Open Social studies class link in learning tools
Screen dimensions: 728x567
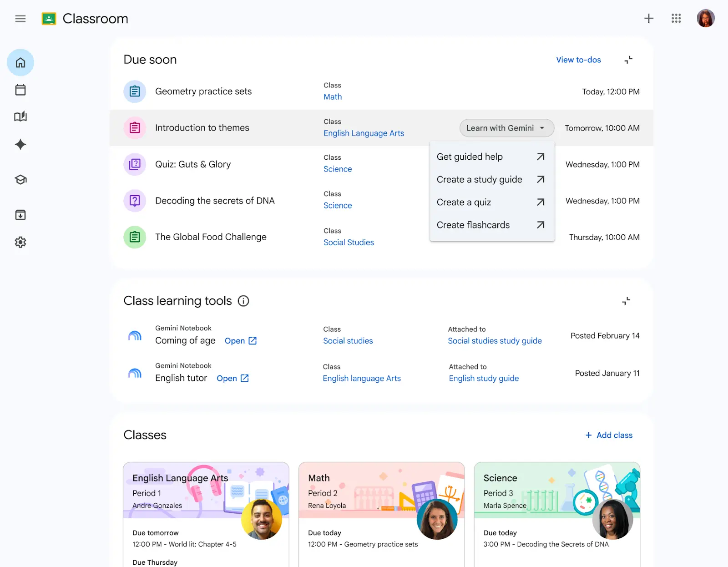(348, 341)
